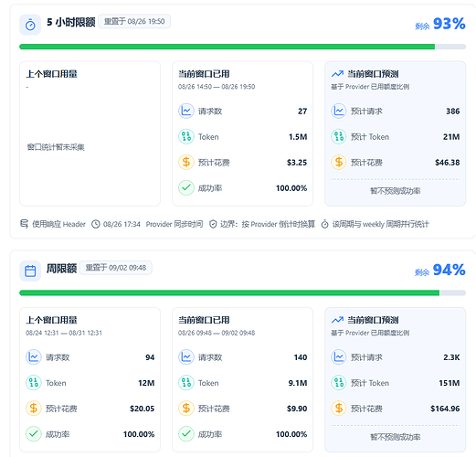Click the 08/26 14:50 — 08/26 19:50 range
476x457 pixels.
click(x=217, y=87)
